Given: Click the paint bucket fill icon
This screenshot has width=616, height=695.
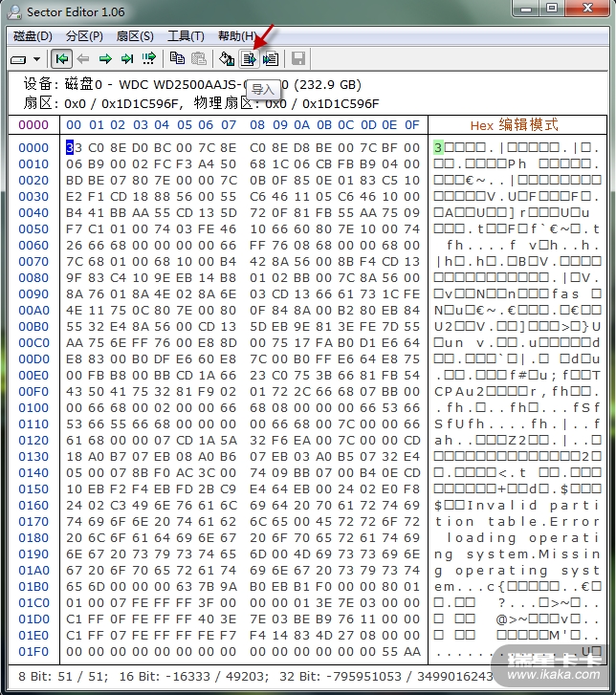Looking at the screenshot, I should click(227, 58).
